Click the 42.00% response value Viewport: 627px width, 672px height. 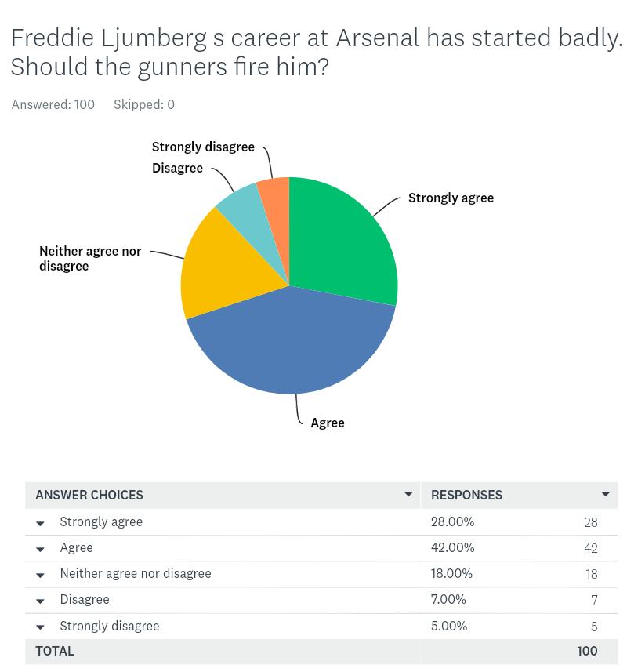(x=452, y=547)
